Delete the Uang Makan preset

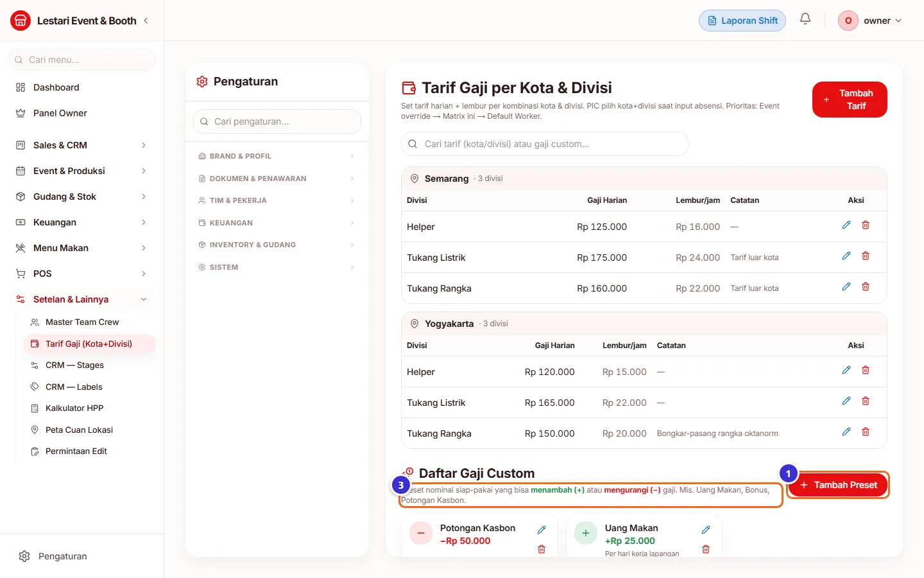tap(706, 549)
